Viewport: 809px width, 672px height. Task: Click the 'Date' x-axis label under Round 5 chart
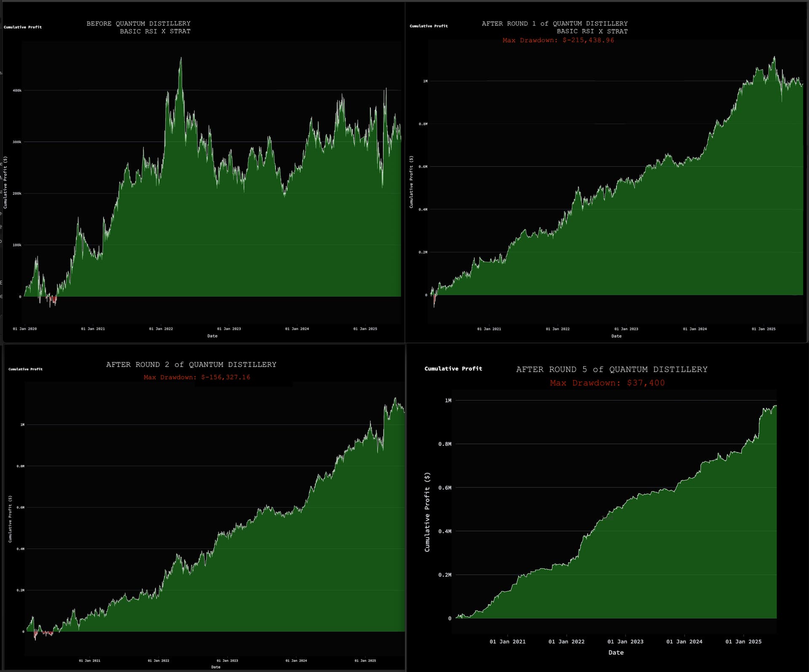coord(616,652)
